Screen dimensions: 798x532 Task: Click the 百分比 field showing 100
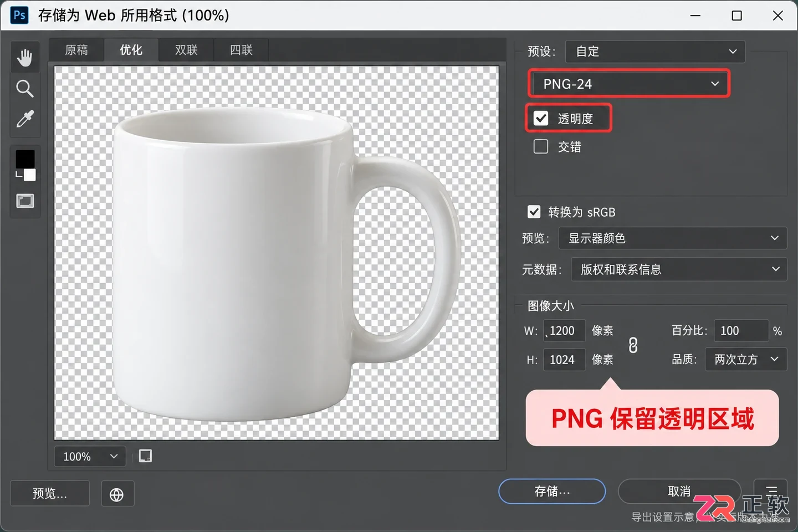point(741,331)
